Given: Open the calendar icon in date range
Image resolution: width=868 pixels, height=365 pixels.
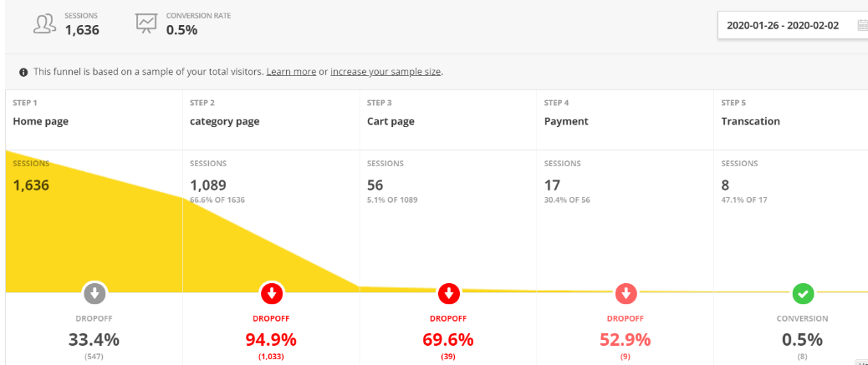Looking at the screenshot, I should point(862,25).
